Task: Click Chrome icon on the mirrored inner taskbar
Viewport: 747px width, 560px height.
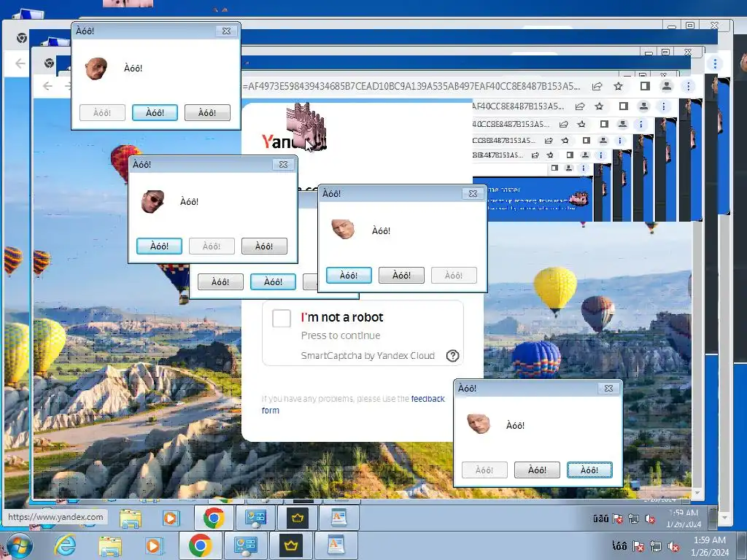Action: tap(214, 518)
